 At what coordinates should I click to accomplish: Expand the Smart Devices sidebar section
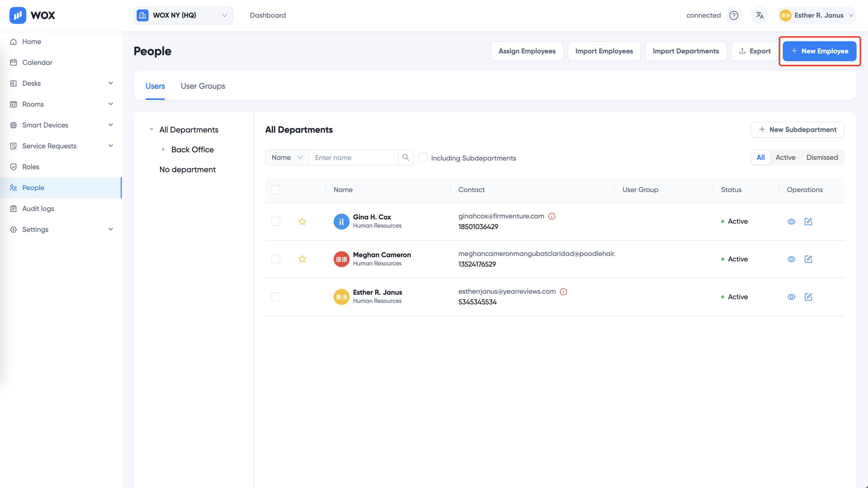111,125
